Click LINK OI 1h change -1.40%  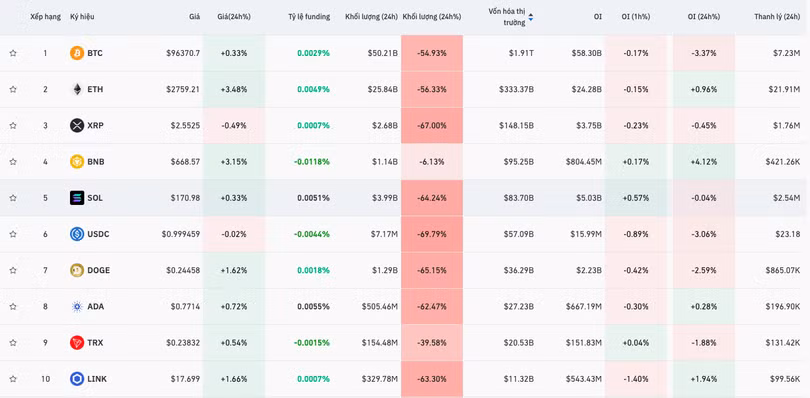coord(635,379)
